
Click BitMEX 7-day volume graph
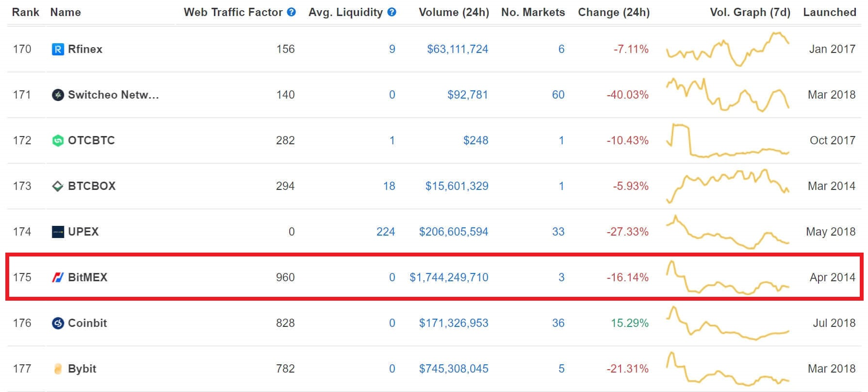(728, 277)
